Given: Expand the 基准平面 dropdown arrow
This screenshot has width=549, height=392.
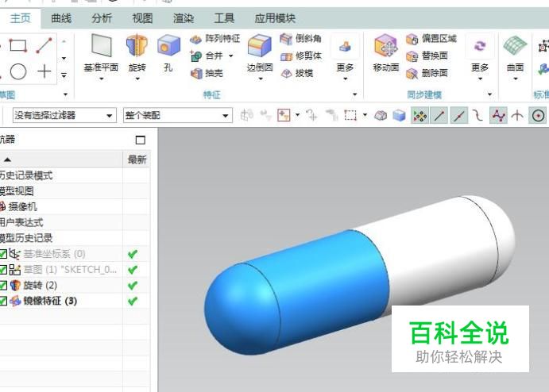Looking at the screenshot, I should pyautogui.click(x=101, y=79).
